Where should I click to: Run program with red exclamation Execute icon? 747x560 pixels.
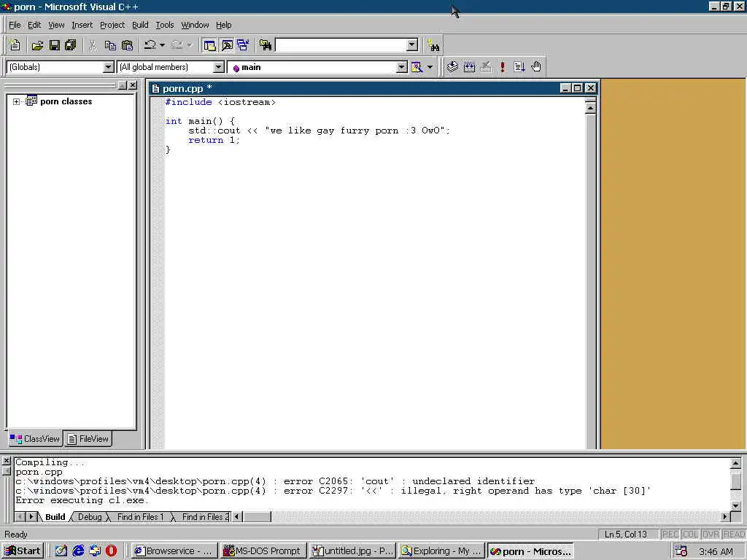(503, 67)
